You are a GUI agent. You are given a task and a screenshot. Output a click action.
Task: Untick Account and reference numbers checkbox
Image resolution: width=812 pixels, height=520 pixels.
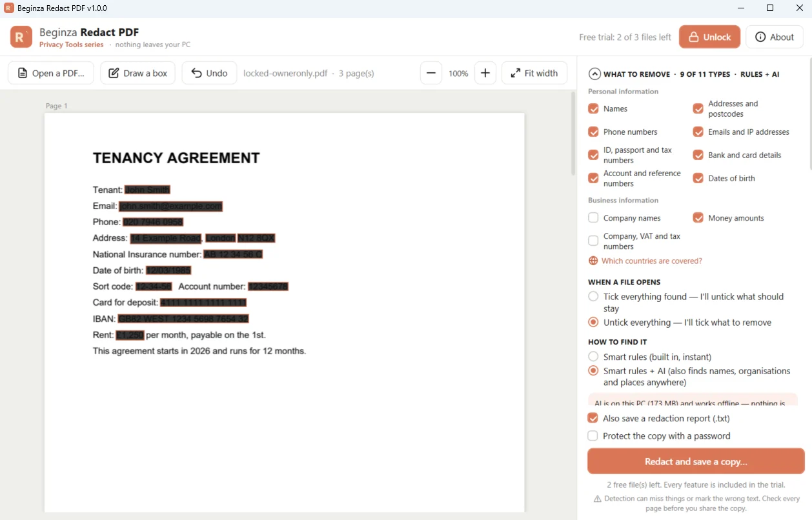(593, 178)
